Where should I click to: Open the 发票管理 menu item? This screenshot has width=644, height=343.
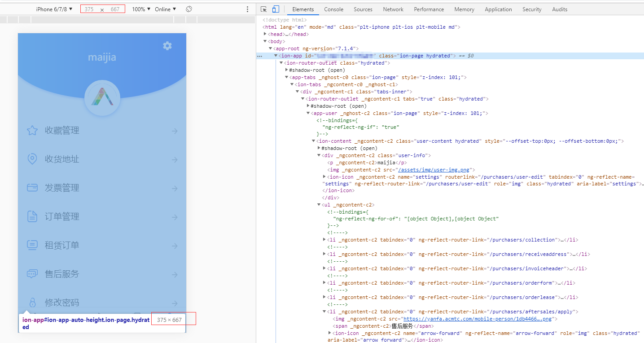[x=102, y=188]
